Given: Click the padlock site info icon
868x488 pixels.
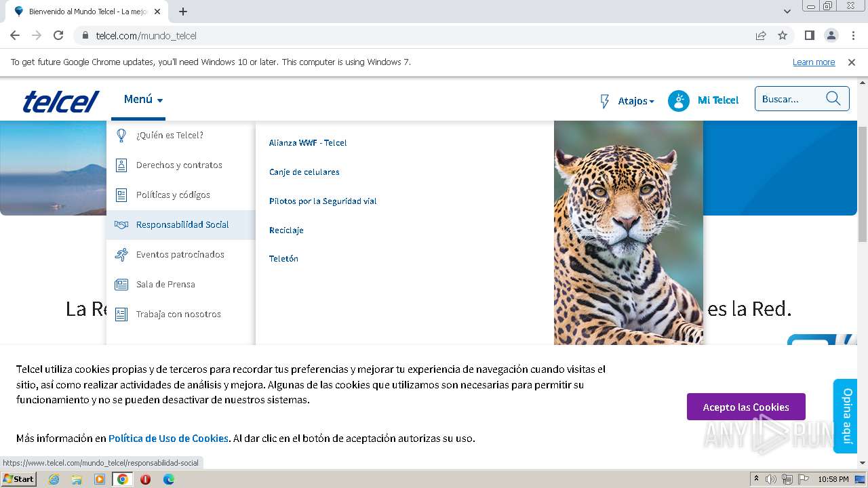Looking at the screenshot, I should (x=85, y=35).
